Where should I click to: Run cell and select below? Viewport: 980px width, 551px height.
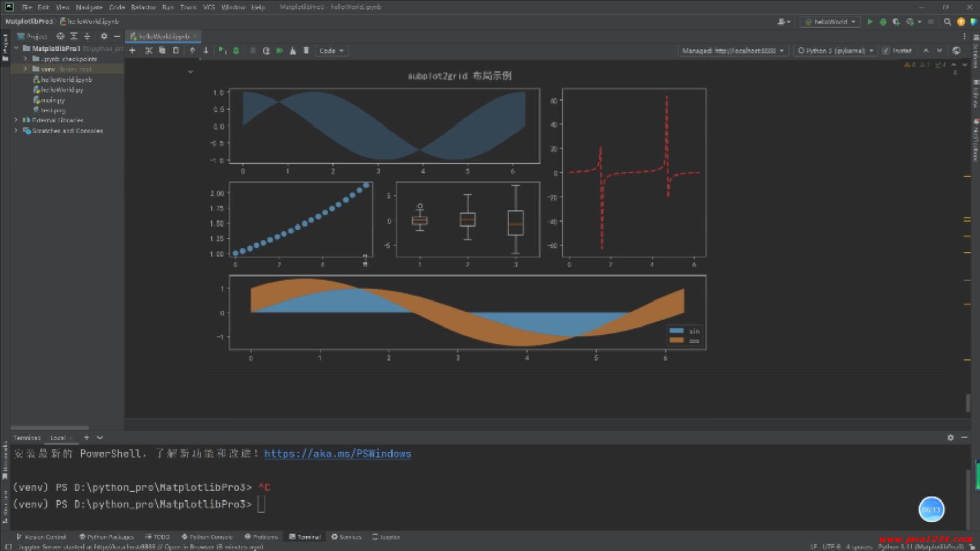point(222,51)
